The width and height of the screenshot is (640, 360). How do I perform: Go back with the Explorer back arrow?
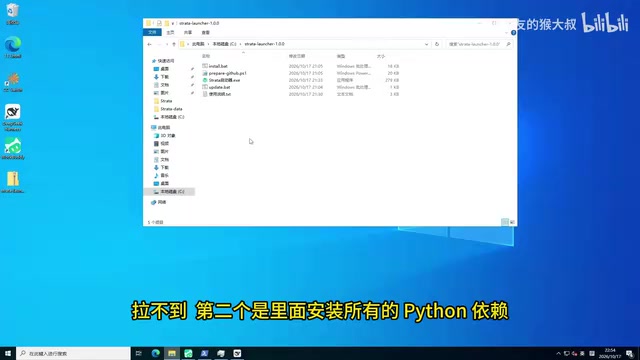tap(149, 44)
